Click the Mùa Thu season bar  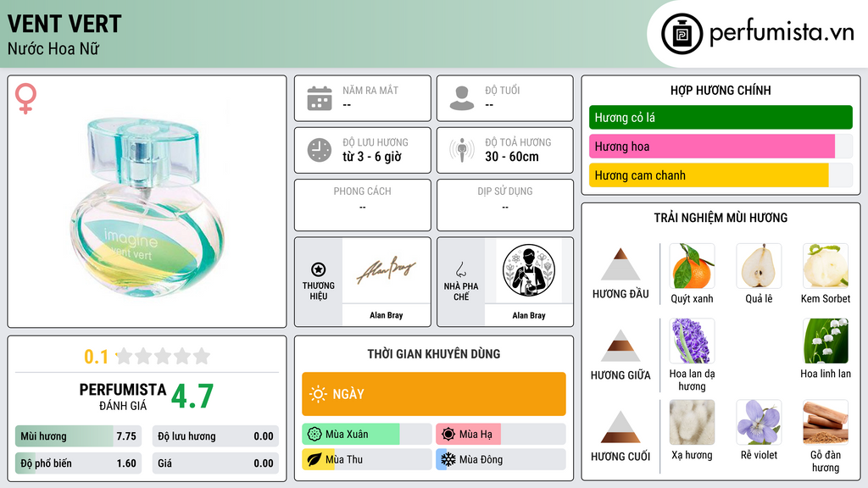click(366, 460)
